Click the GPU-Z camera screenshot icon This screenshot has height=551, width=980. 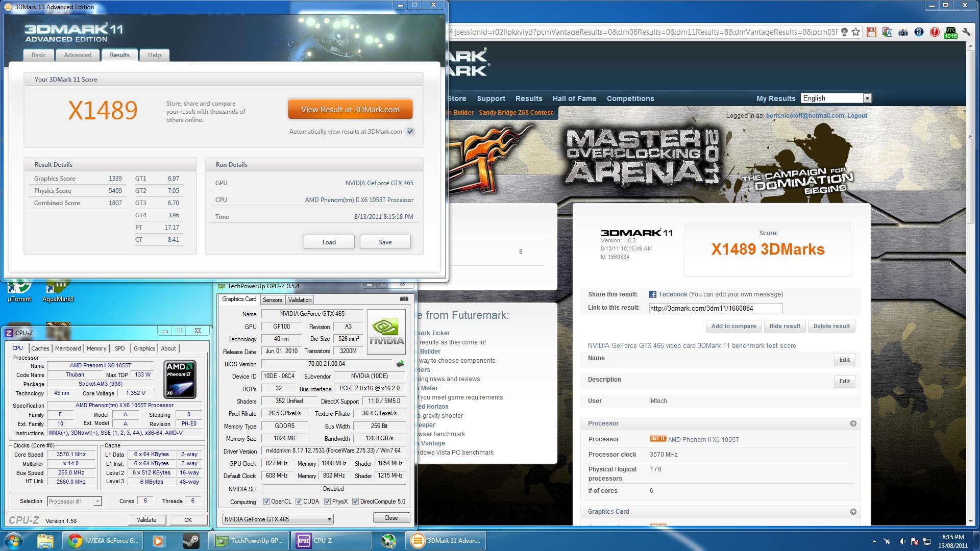[404, 299]
